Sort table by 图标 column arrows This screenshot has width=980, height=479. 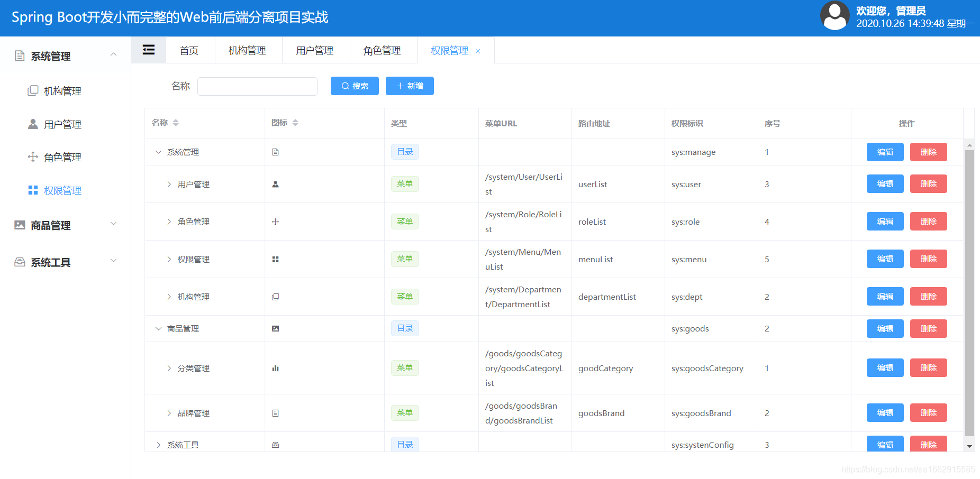[x=295, y=123]
